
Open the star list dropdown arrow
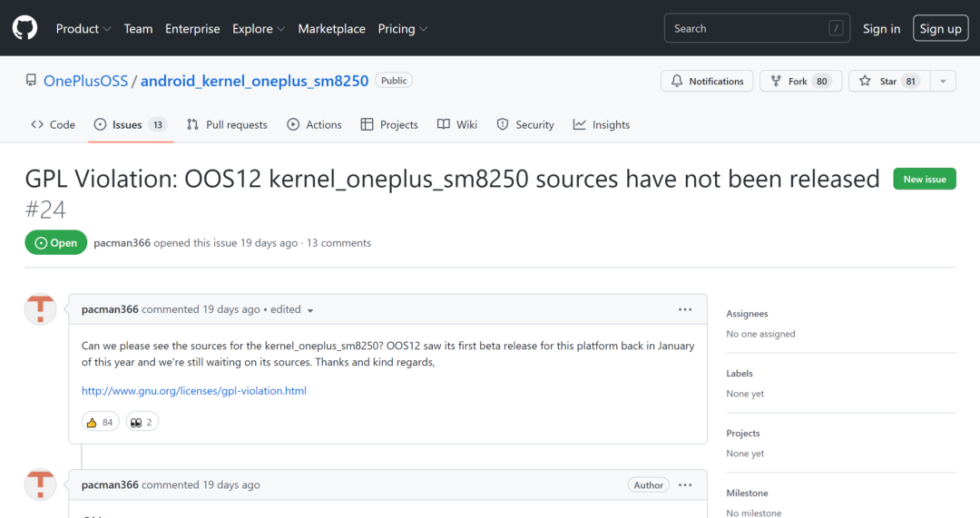point(943,82)
